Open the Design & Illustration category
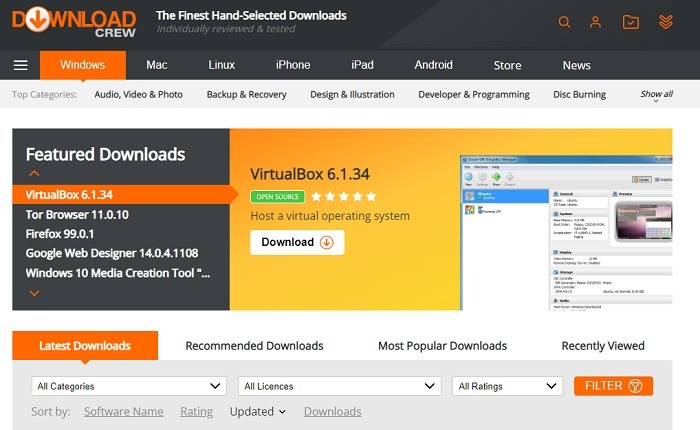Image resolution: width=700 pixels, height=430 pixels. [352, 94]
